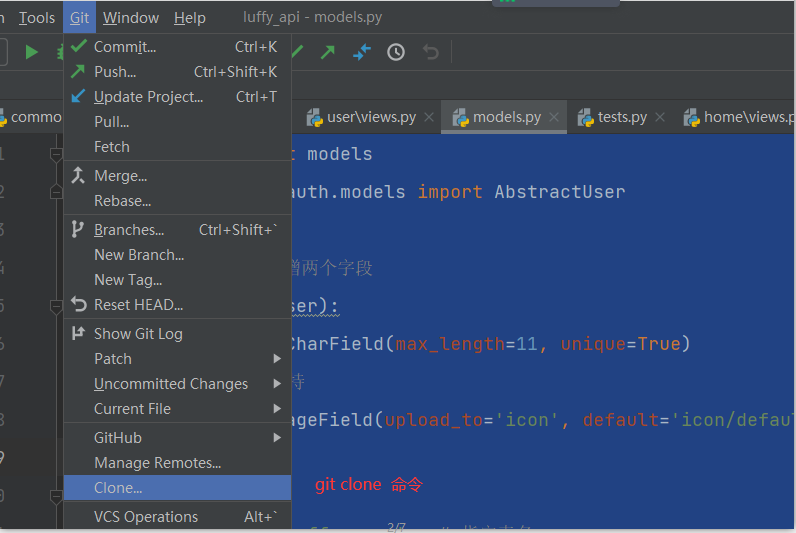The width and height of the screenshot is (796, 533).
Task: Open Show History clock icon
Action: click(x=396, y=52)
